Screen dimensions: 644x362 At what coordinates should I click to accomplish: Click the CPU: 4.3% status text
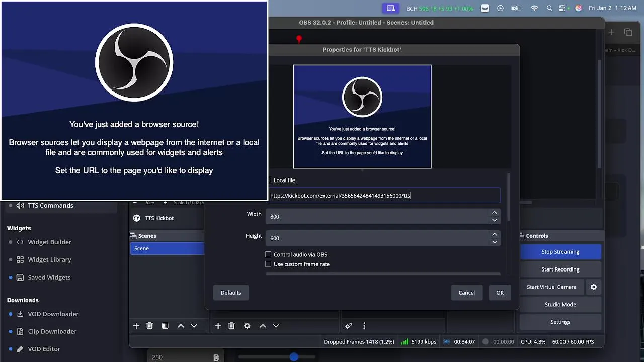pyautogui.click(x=533, y=342)
